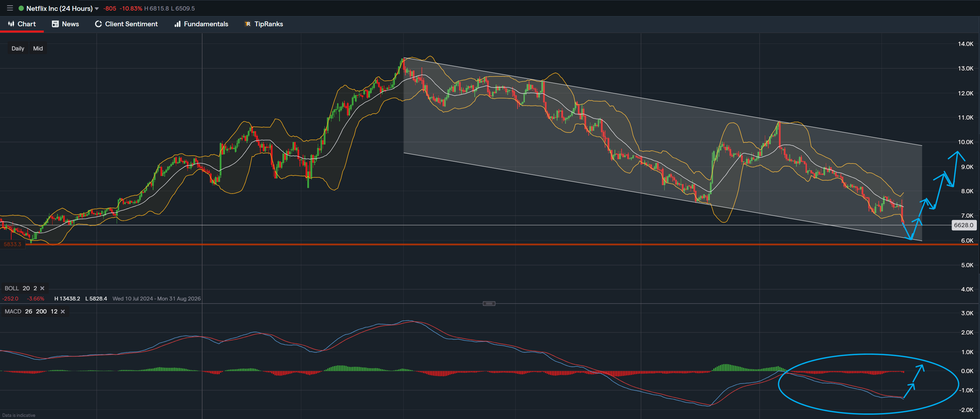Click the -2.0K MACD axis label

click(x=966, y=410)
